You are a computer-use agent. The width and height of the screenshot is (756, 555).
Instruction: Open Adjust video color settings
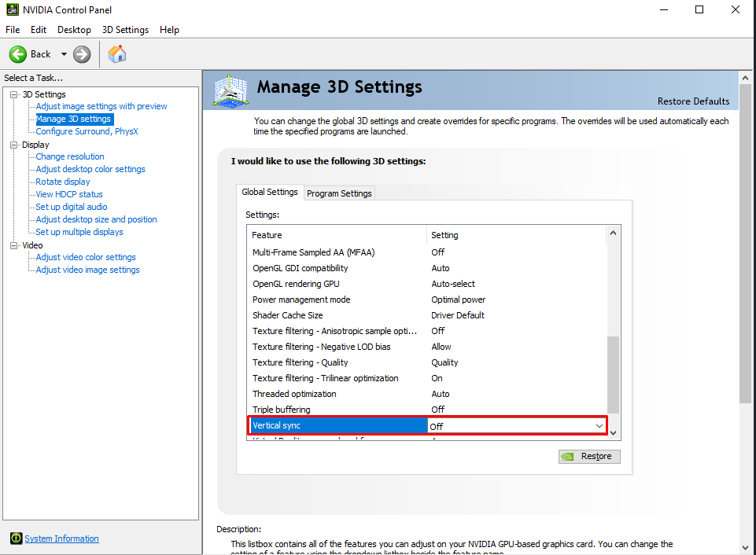coord(86,257)
